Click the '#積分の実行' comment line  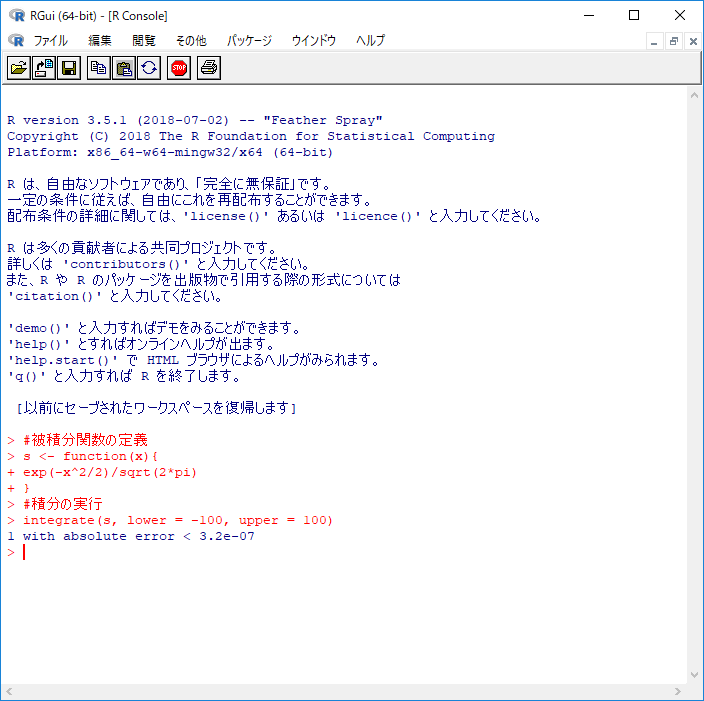(x=62, y=504)
